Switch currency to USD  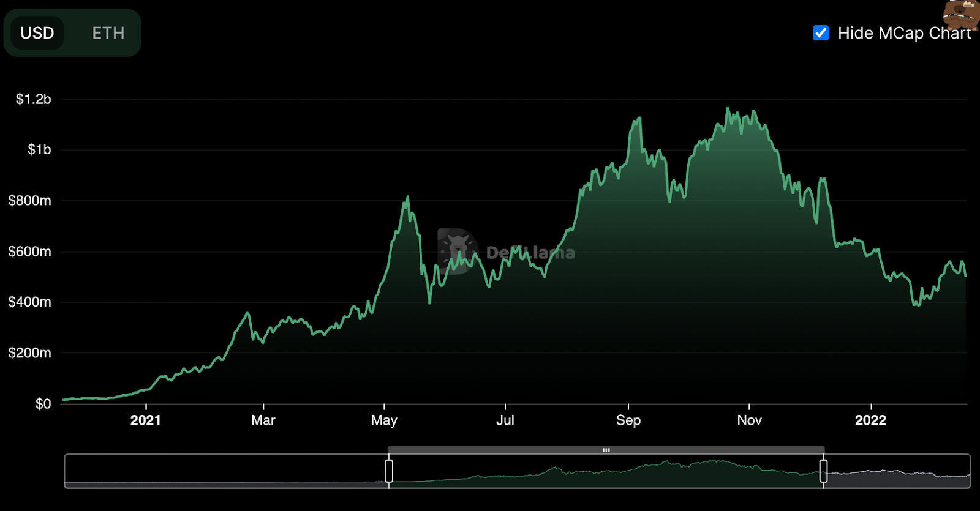37,33
